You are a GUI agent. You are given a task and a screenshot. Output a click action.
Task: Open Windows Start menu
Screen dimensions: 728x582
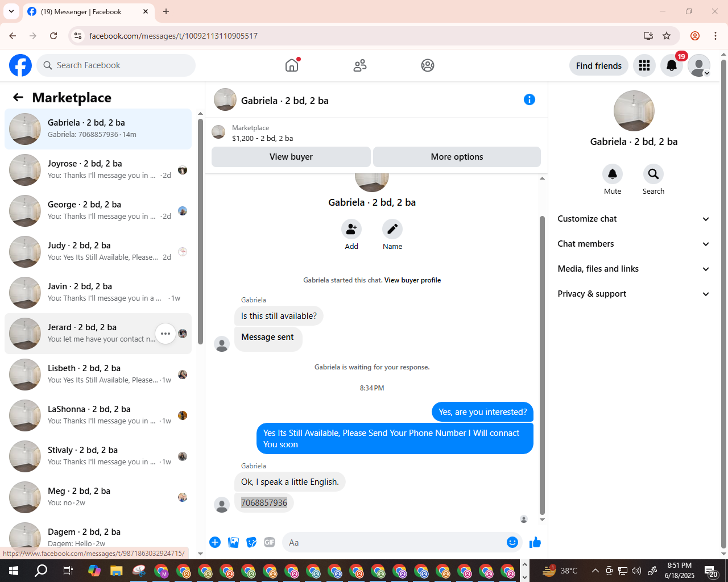[14, 571]
